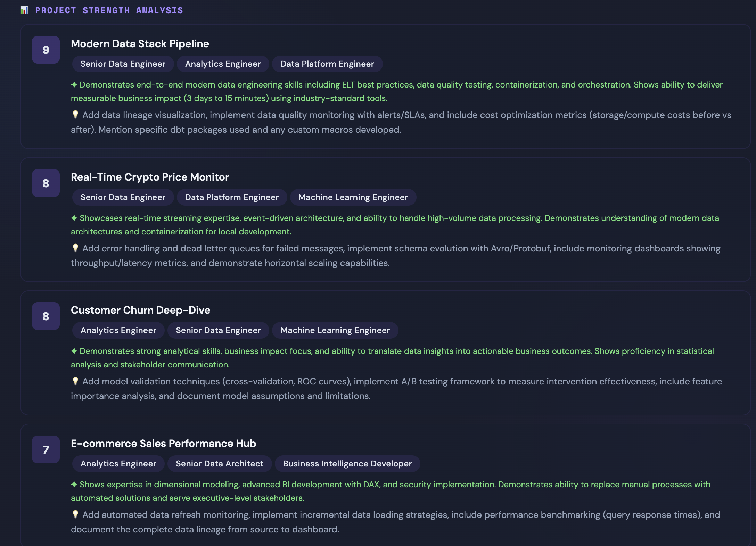Select the Business Intelligence Developer tag
This screenshot has width=756, height=546.
pyautogui.click(x=347, y=464)
